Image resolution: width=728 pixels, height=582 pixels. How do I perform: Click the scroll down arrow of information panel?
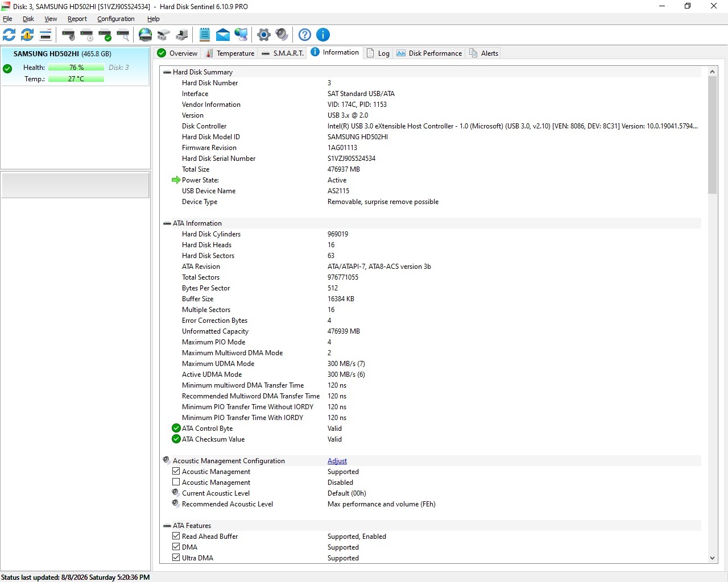712,558
